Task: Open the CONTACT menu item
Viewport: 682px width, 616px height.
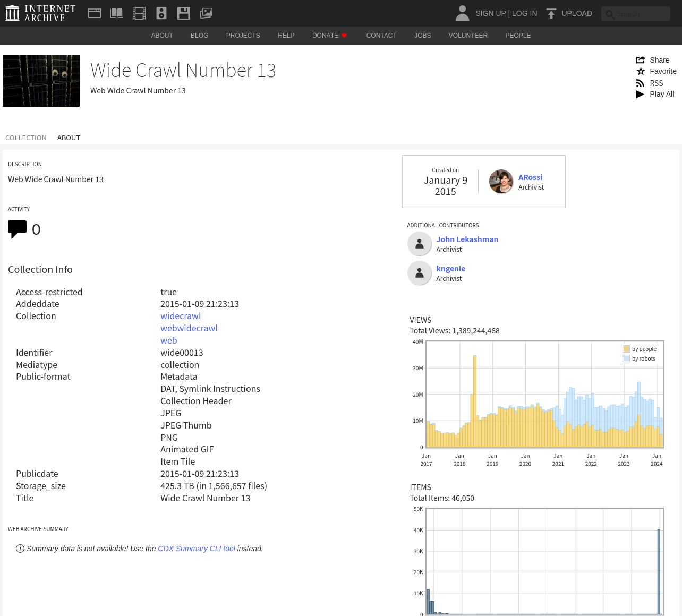Action: 381,36
